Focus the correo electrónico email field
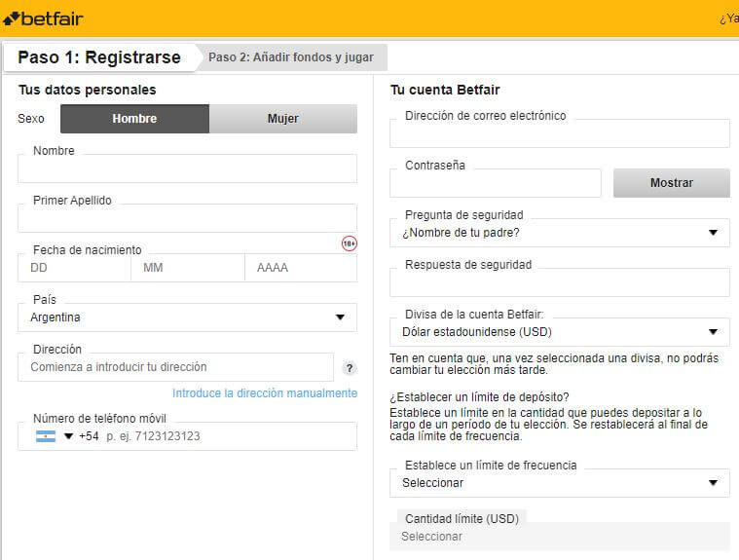Image resolution: width=739 pixels, height=560 pixels. click(x=560, y=132)
